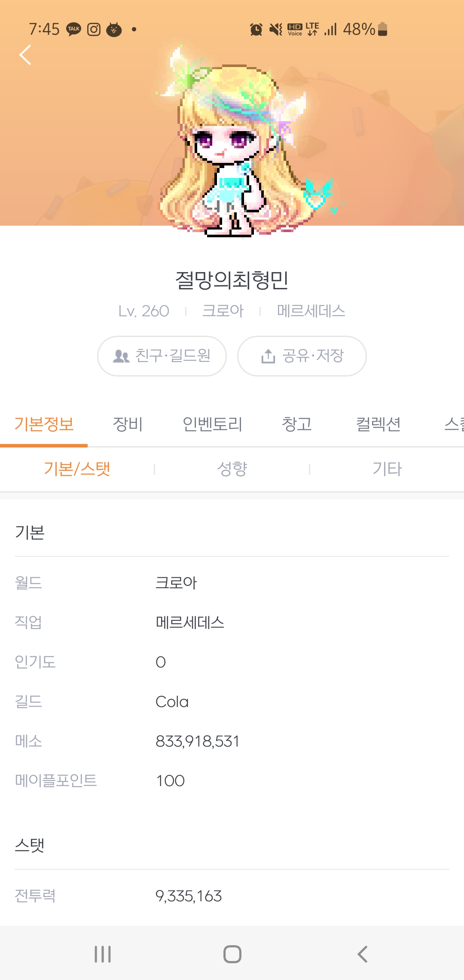Select the 기본/스탯 sub-tab
This screenshot has height=980, width=464.
click(77, 469)
